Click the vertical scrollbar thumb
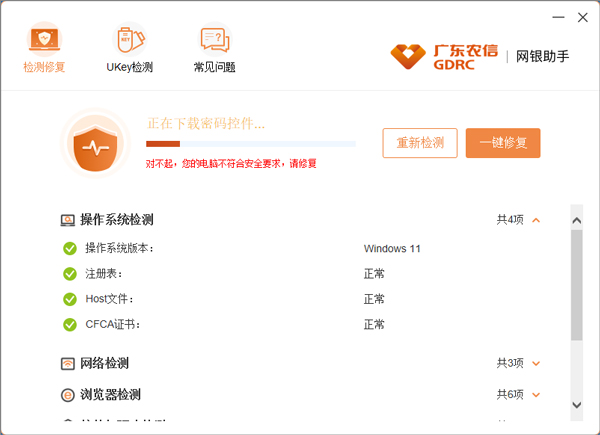Image resolution: width=600 pixels, height=435 pixels. pos(577,285)
